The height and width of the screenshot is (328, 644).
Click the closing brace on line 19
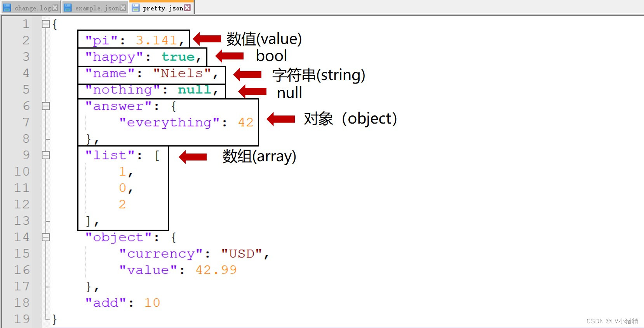click(x=55, y=319)
